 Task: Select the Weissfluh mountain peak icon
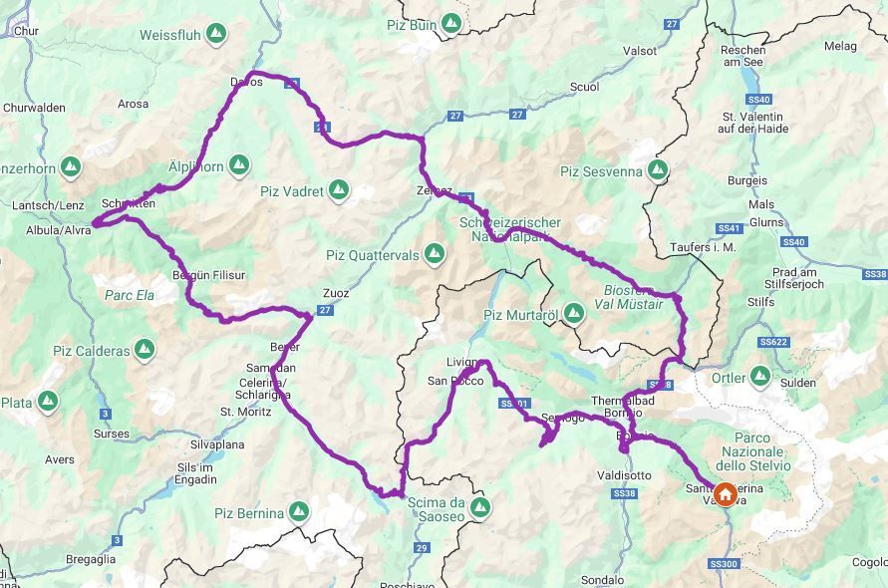coord(216,34)
